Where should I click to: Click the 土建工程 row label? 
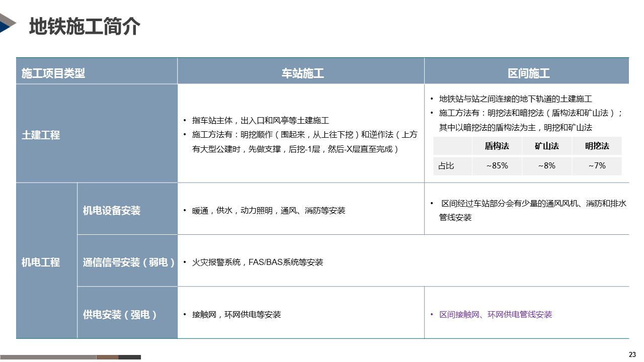coord(41,135)
